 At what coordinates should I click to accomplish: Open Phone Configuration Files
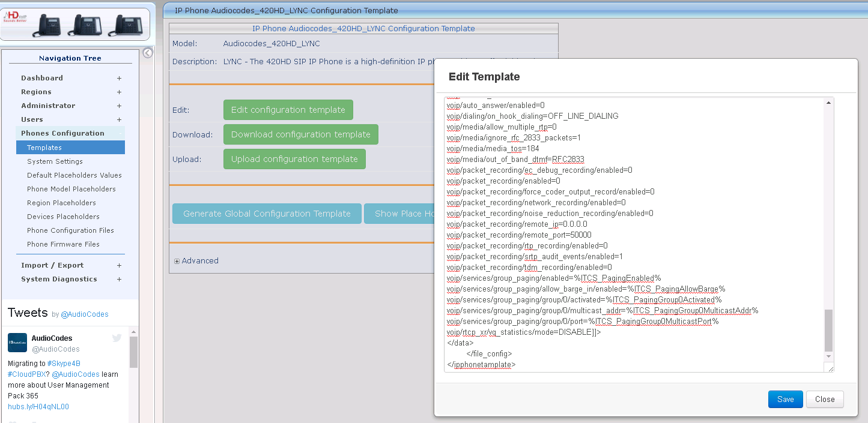tap(70, 230)
